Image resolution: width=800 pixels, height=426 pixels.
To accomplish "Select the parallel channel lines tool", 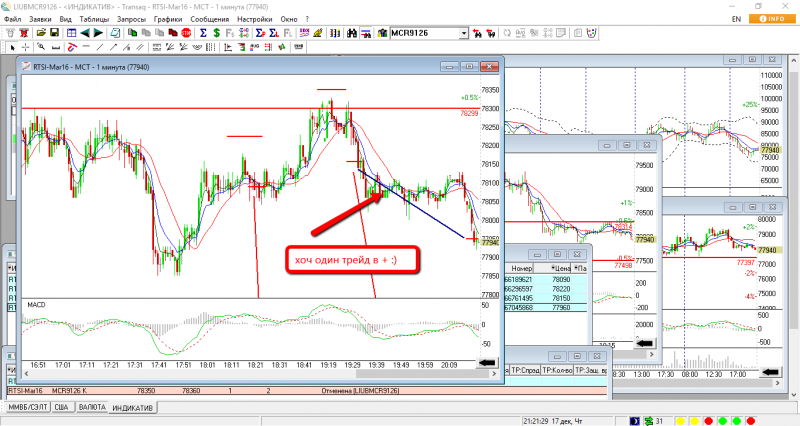I will coord(139,47).
